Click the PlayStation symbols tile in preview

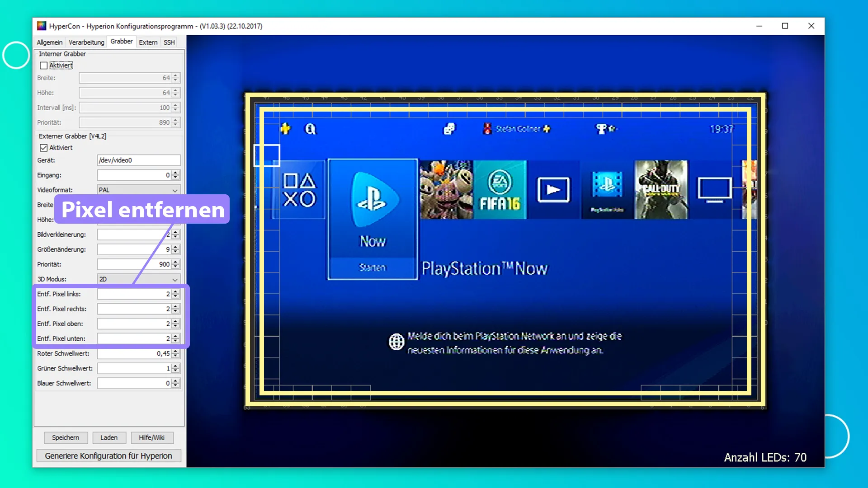[299, 190]
